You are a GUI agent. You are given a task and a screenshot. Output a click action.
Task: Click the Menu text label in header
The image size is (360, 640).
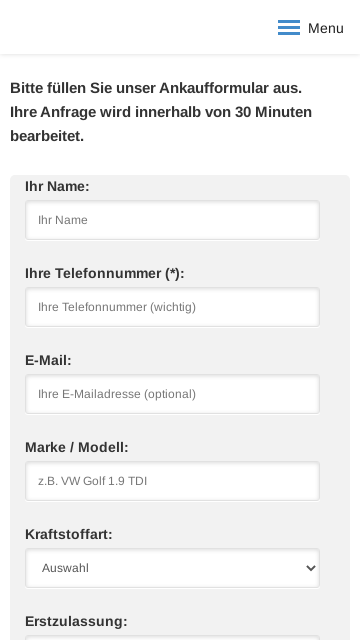pyautogui.click(x=326, y=29)
